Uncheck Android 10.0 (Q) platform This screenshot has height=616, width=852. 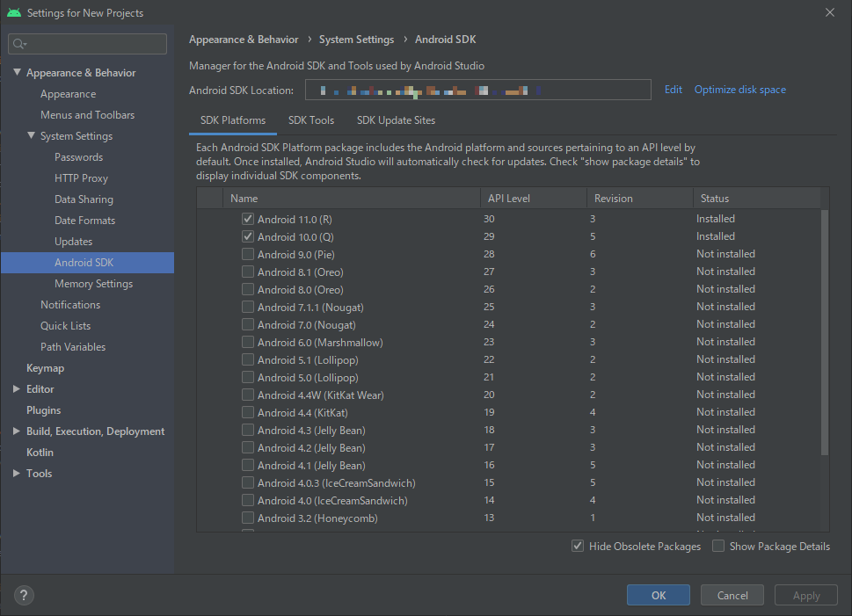[248, 236]
